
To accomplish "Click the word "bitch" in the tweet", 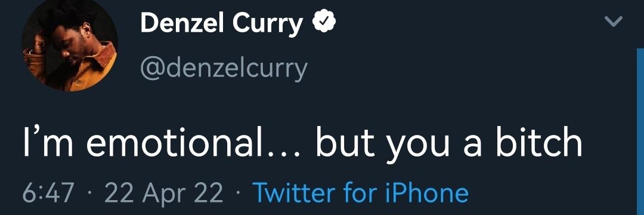I will pos(539,140).
